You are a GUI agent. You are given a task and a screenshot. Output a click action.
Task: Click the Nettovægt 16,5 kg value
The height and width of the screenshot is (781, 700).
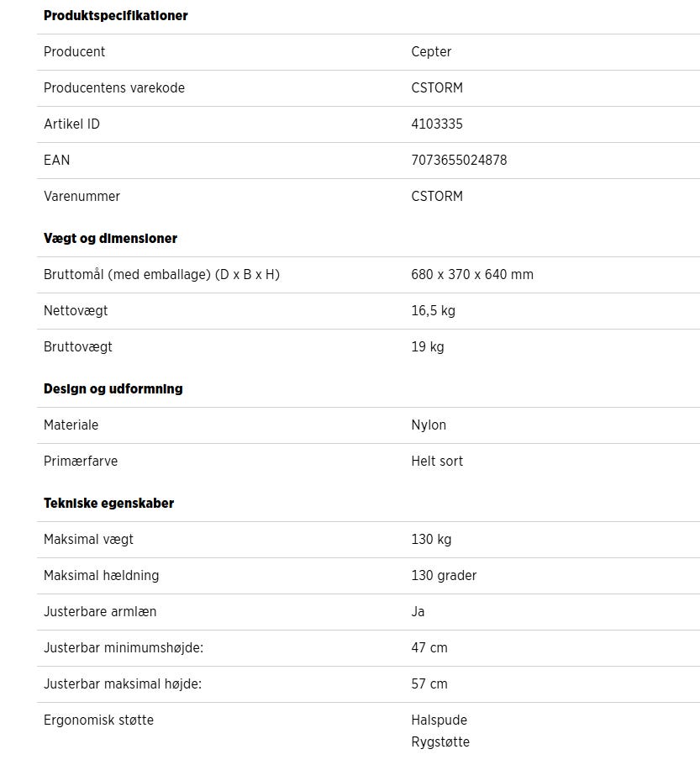(x=433, y=311)
